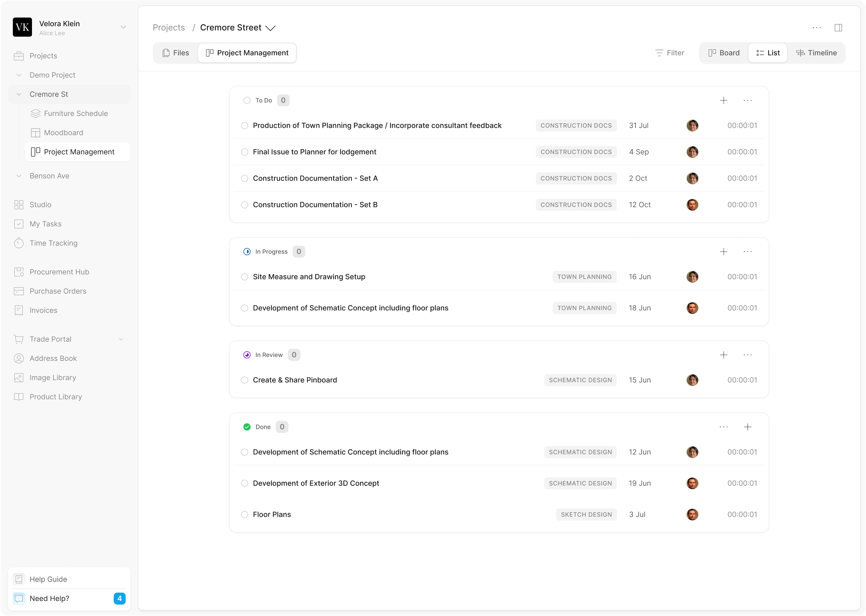Add a task to Done
Image resolution: width=866 pixels, height=616 pixels.
[747, 427]
